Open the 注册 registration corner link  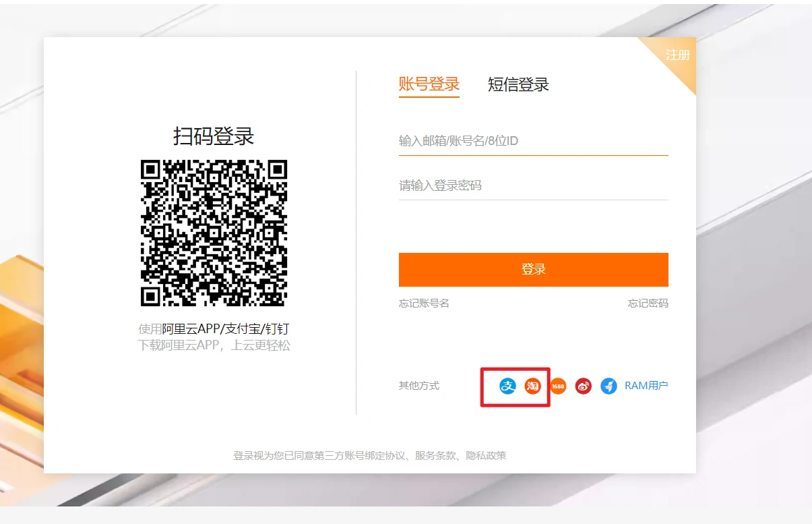677,56
